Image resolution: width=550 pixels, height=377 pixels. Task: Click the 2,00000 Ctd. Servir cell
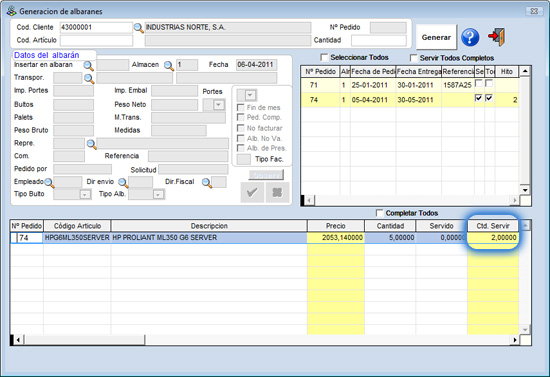pos(493,238)
